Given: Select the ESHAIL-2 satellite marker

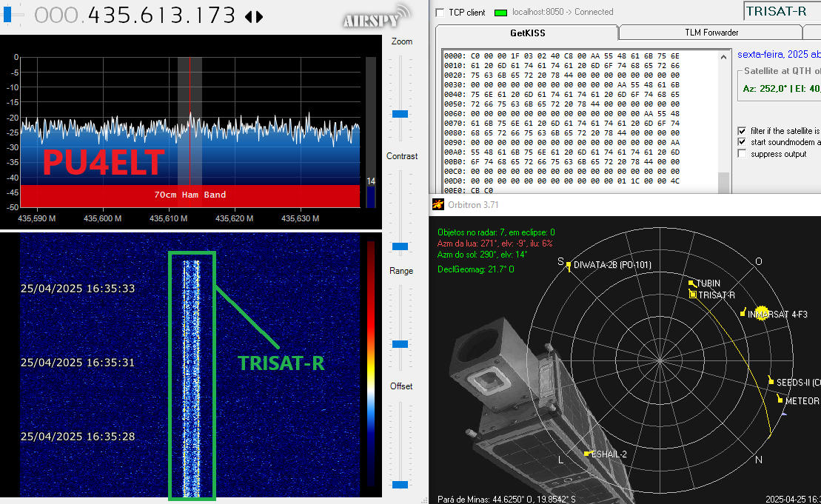Looking at the screenshot, I should (587, 454).
